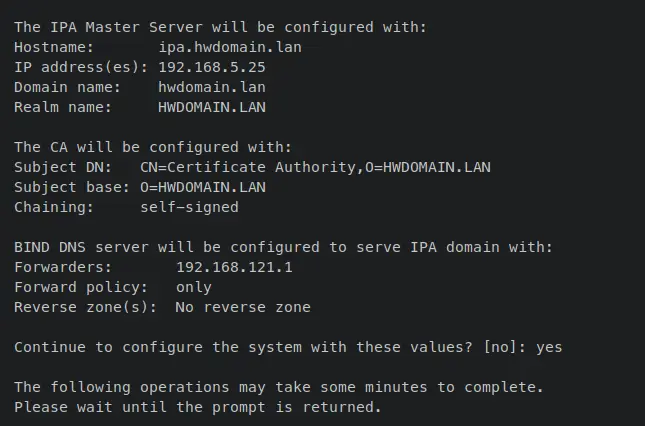This screenshot has width=645, height=426.
Task: Click the Forwarders label
Action: coord(63,267)
